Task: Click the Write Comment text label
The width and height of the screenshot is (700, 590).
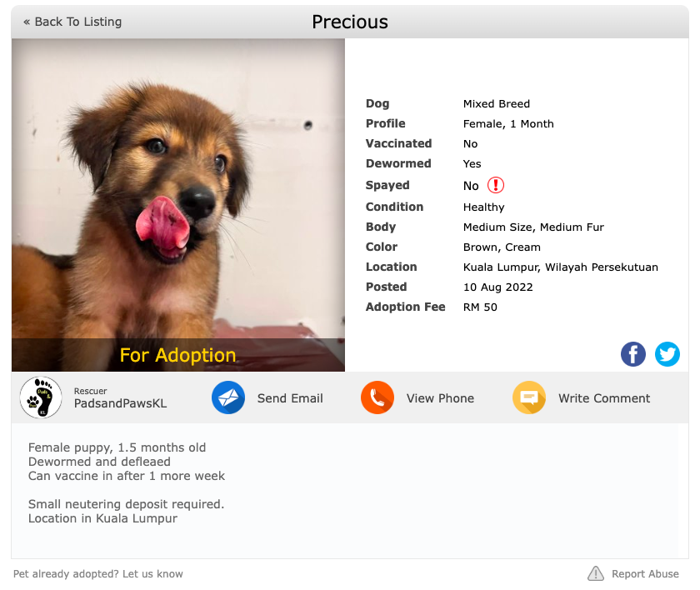Action: pos(604,398)
